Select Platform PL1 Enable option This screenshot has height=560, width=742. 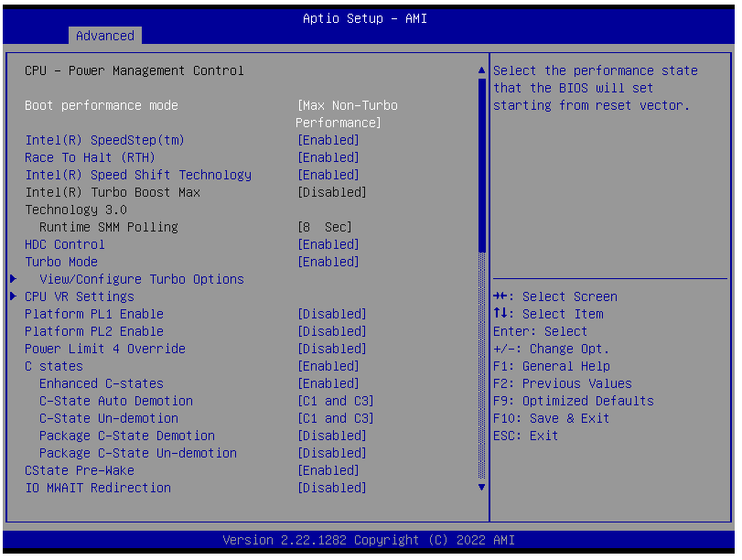click(93, 314)
